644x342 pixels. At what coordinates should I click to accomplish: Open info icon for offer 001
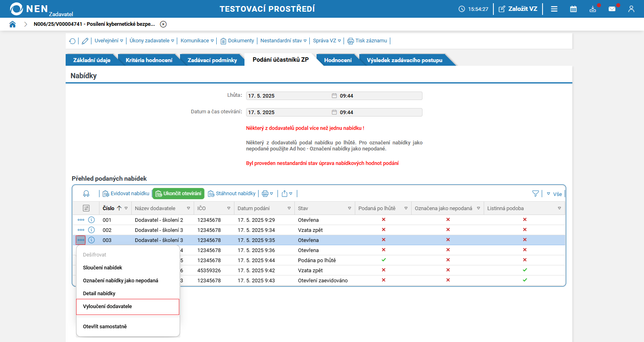tap(91, 220)
